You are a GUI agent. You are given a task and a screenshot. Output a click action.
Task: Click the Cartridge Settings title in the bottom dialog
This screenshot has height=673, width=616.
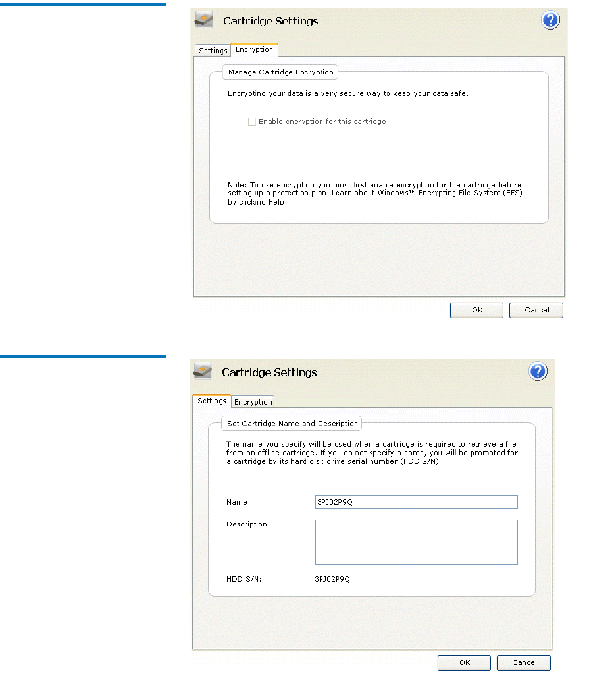click(269, 372)
